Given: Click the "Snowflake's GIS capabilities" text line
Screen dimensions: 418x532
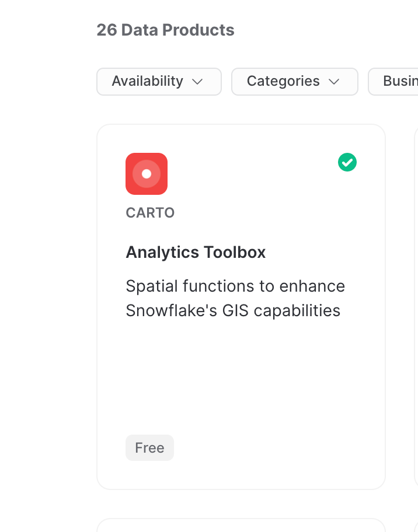Looking at the screenshot, I should 233,310.
